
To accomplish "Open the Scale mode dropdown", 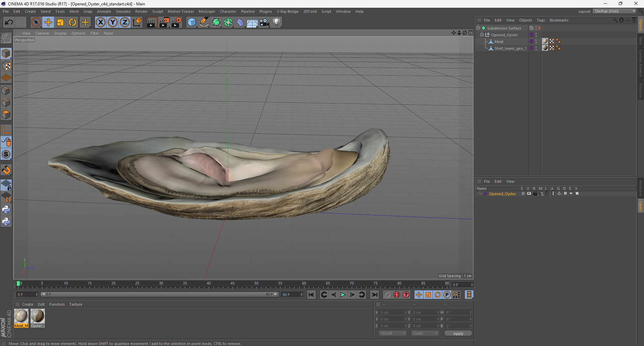I will (425, 333).
